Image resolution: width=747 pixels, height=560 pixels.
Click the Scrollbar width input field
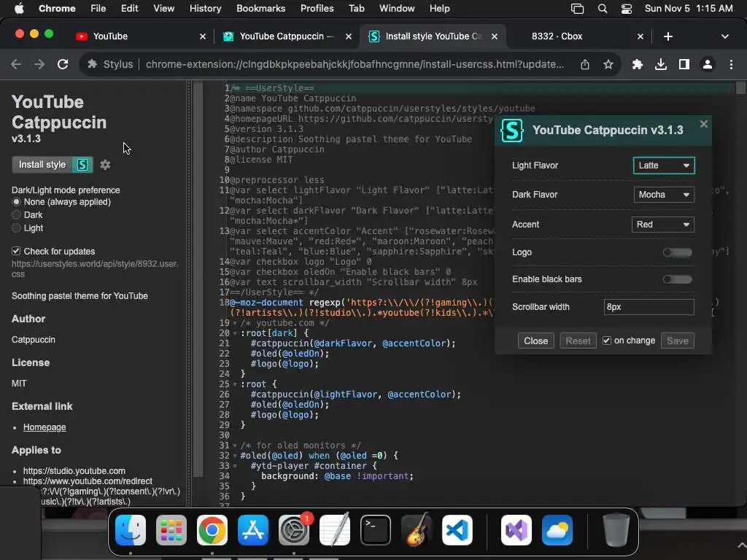pos(649,307)
